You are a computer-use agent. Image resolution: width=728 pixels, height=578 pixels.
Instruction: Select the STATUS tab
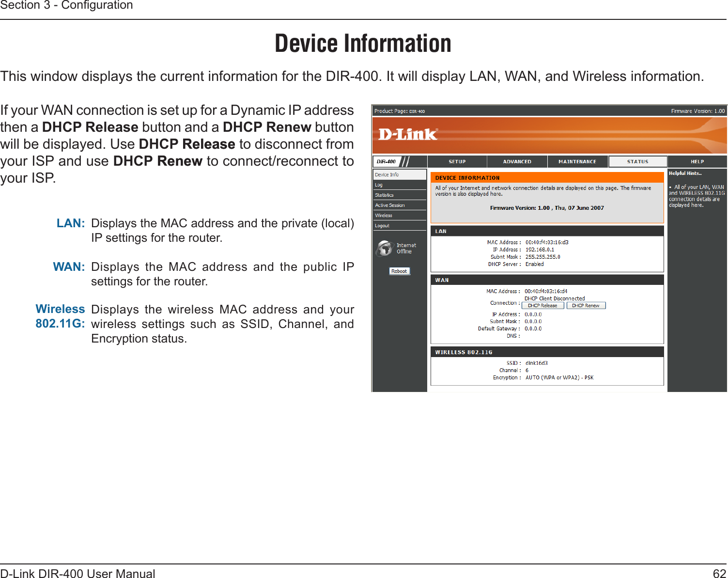tap(637, 162)
